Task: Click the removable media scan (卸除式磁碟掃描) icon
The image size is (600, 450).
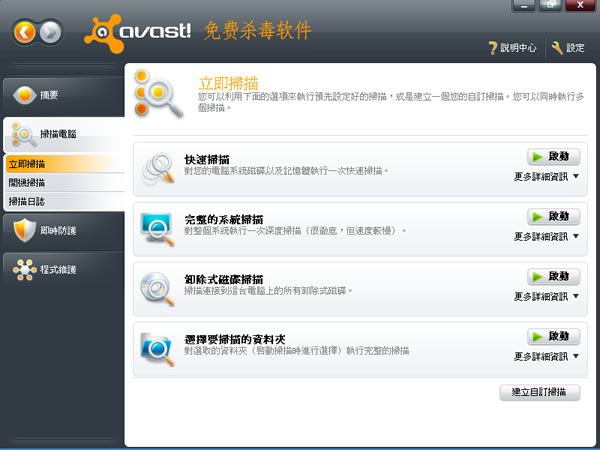Action: 159,286
